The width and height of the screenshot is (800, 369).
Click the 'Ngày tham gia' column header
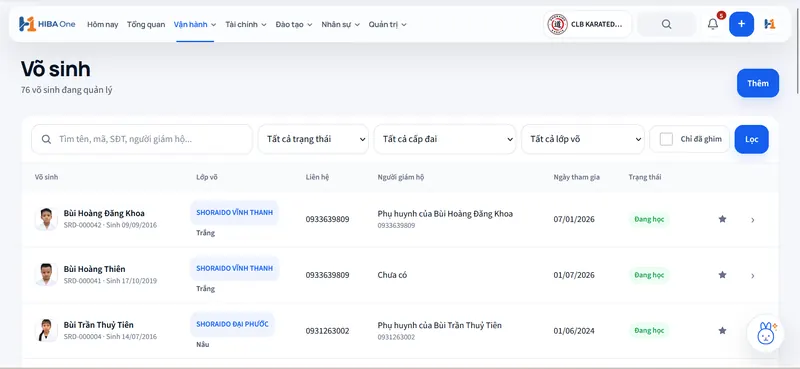pyautogui.click(x=577, y=177)
